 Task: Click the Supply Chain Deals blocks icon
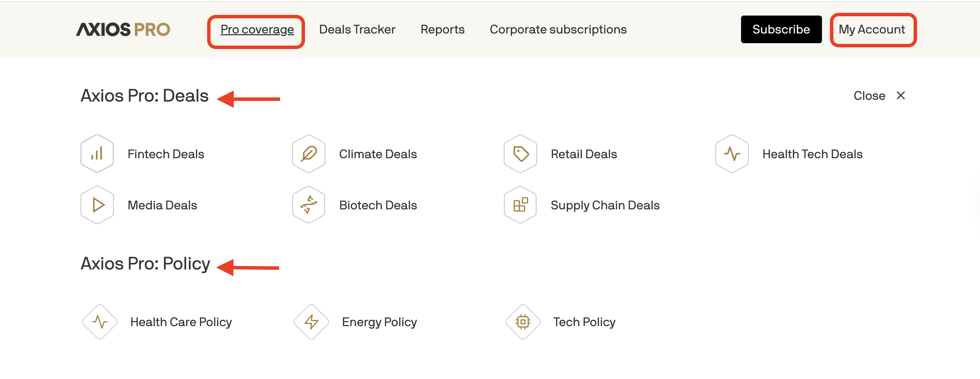tap(520, 205)
